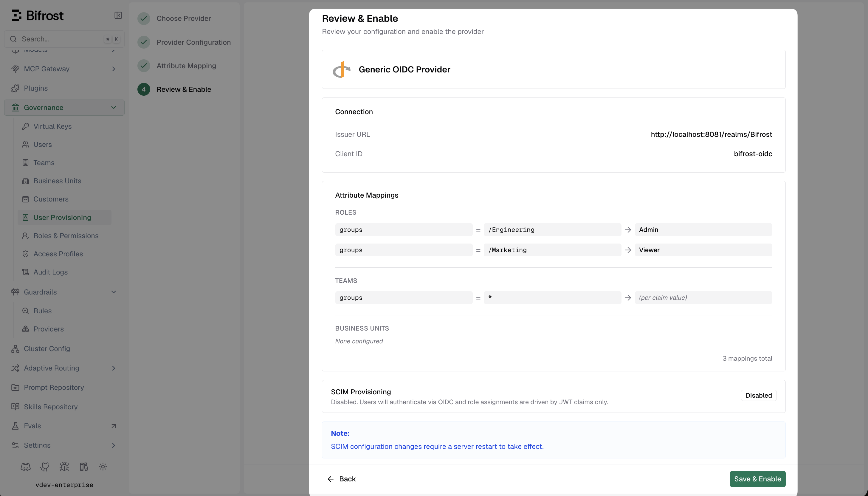
Task: Click the teams wildcard * value
Action: 552,298
